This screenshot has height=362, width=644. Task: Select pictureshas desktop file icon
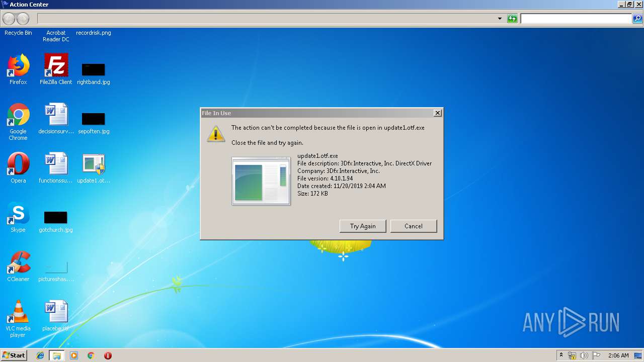[x=56, y=270]
